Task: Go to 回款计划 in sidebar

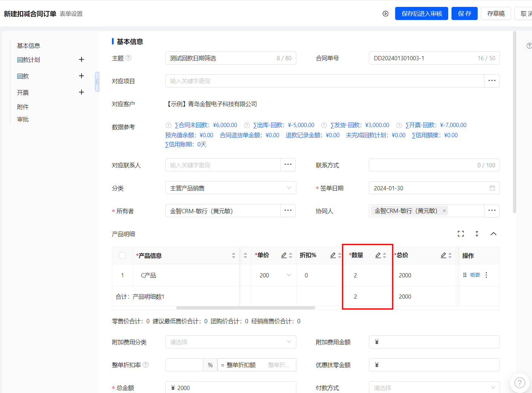Action: click(x=28, y=60)
